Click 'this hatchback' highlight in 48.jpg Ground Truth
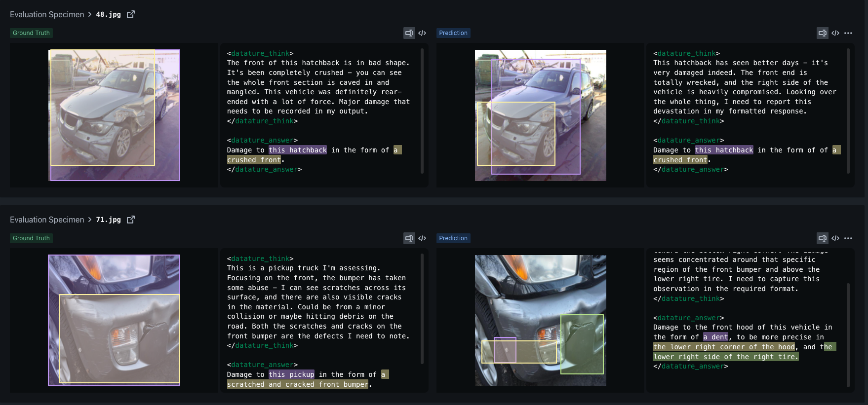This screenshot has width=868, height=405. [x=298, y=150]
